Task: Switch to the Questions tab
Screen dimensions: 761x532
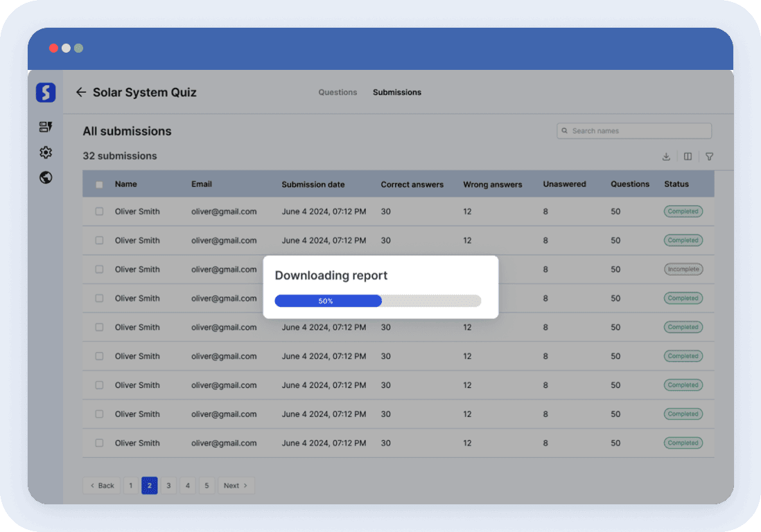Action: click(x=338, y=92)
